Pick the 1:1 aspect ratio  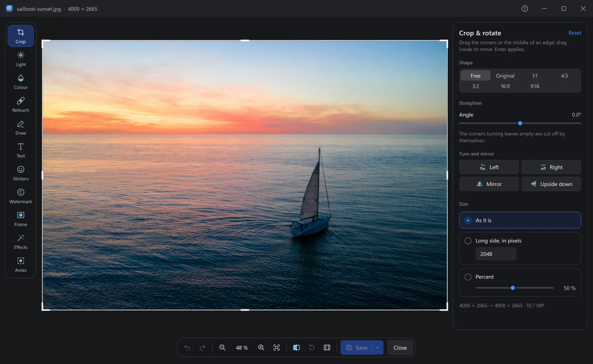tap(535, 76)
